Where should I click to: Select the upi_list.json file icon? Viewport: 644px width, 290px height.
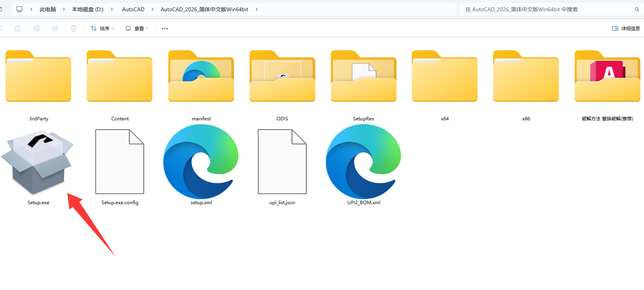(x=282, y=161)
